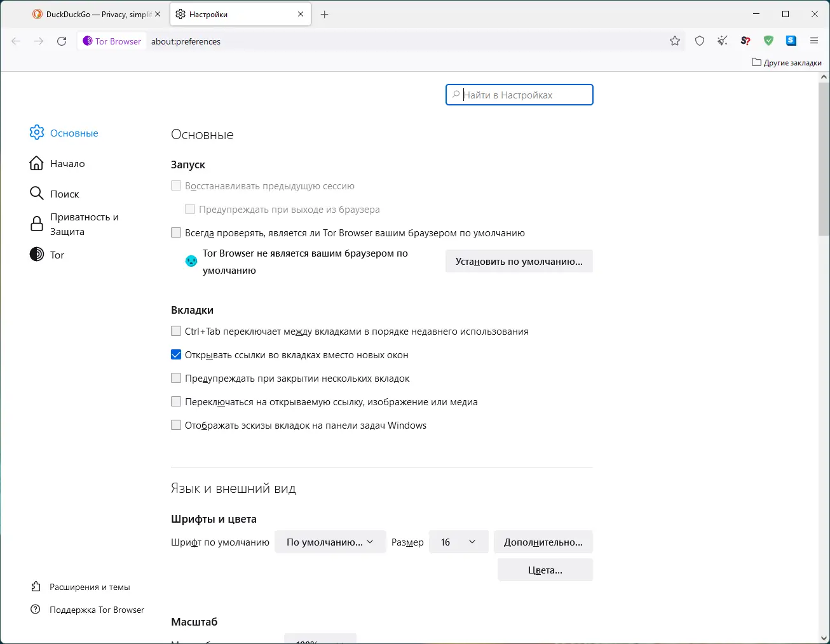The image size is (830, 644).
Task: Click the New Identity broom icon
Action: click(x=723, y=41)
